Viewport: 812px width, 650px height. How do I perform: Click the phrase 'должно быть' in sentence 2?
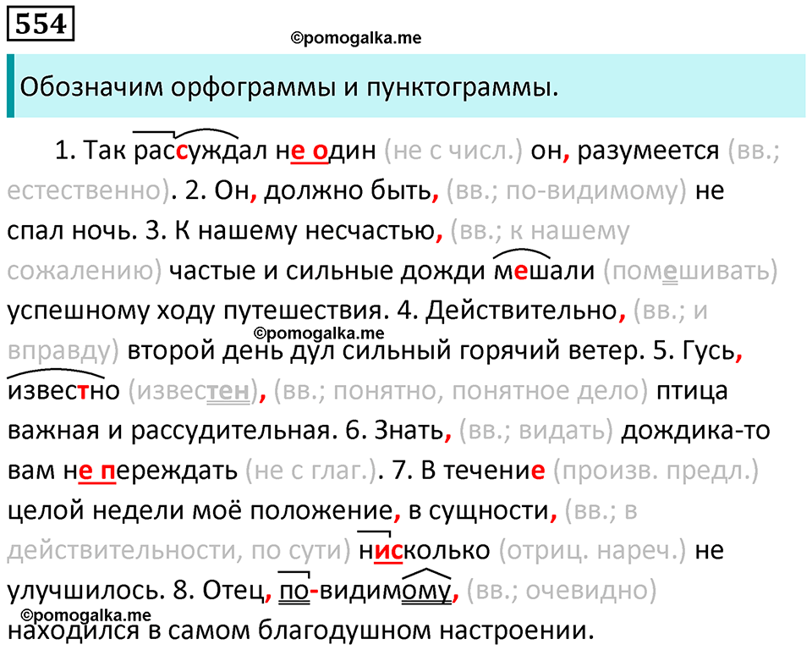point(348,190)
